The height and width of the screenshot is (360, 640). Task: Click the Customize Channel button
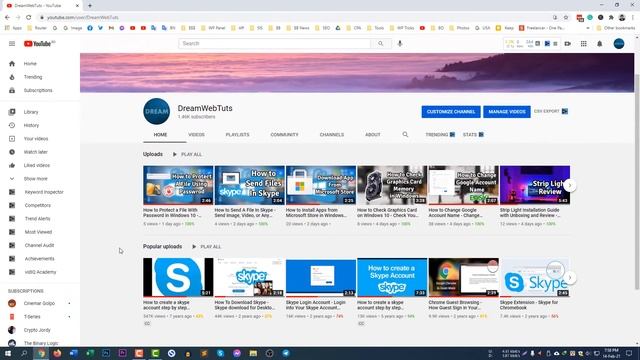coord(451,111)
